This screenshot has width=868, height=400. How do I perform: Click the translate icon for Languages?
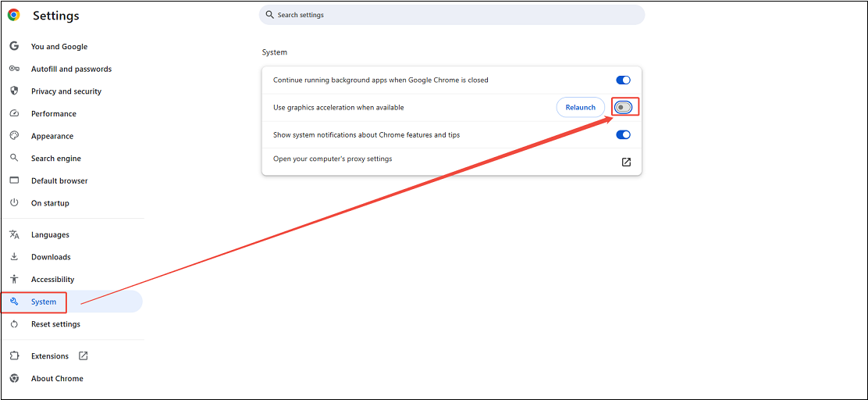[14, 234]
